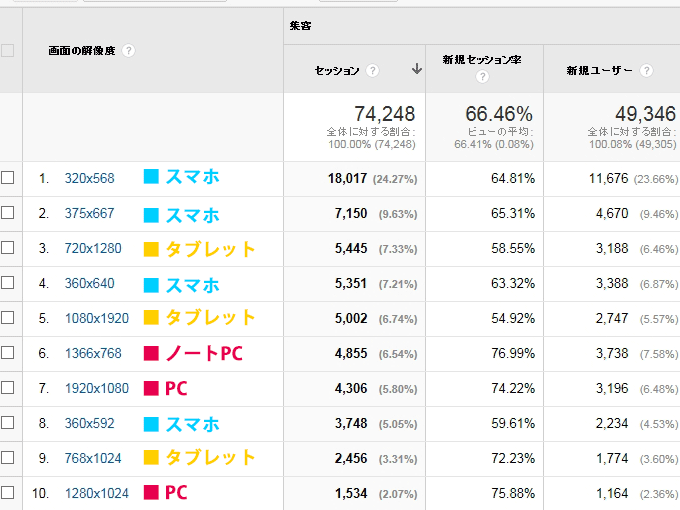Click new session rate 75.88%
The image size is (680, 510).
pos(513,494)
